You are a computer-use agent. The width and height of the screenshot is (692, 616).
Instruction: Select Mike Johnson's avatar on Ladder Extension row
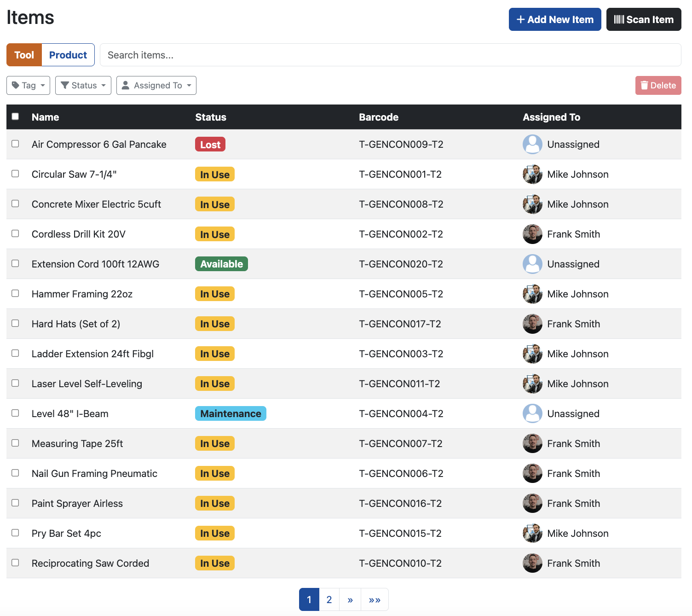[x=532, y=354]
